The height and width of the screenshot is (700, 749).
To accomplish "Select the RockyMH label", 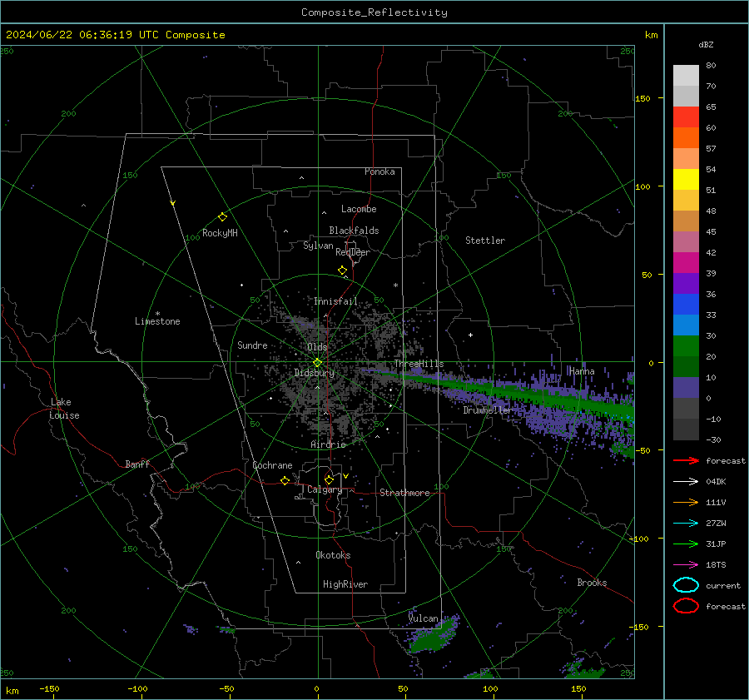I will (x=220, y=233).
